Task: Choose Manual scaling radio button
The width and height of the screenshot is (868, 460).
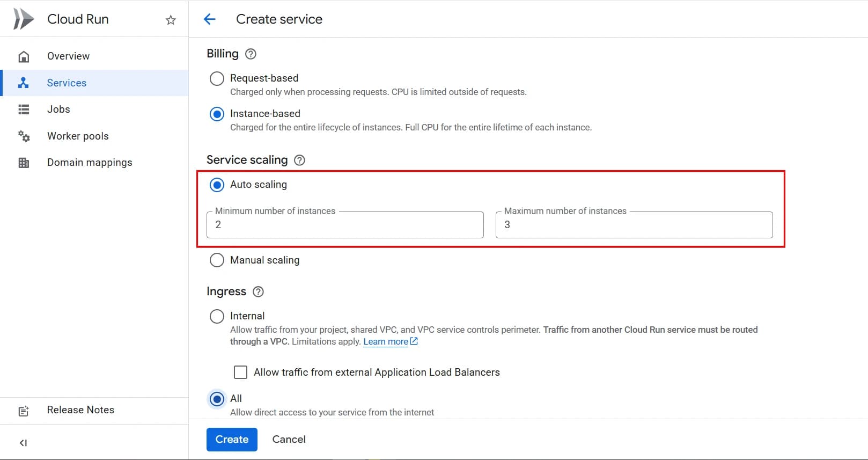Action: [x=217, y=260]
